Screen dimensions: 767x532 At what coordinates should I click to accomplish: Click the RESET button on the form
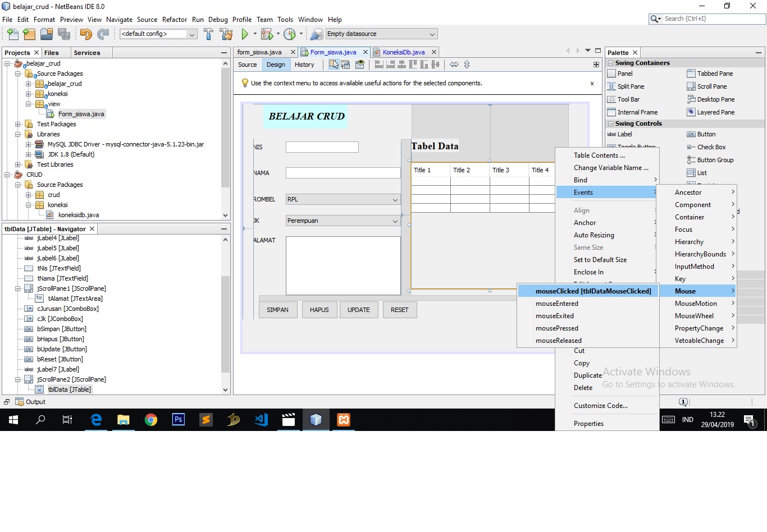pyautogui.click(x=399, y=309)
